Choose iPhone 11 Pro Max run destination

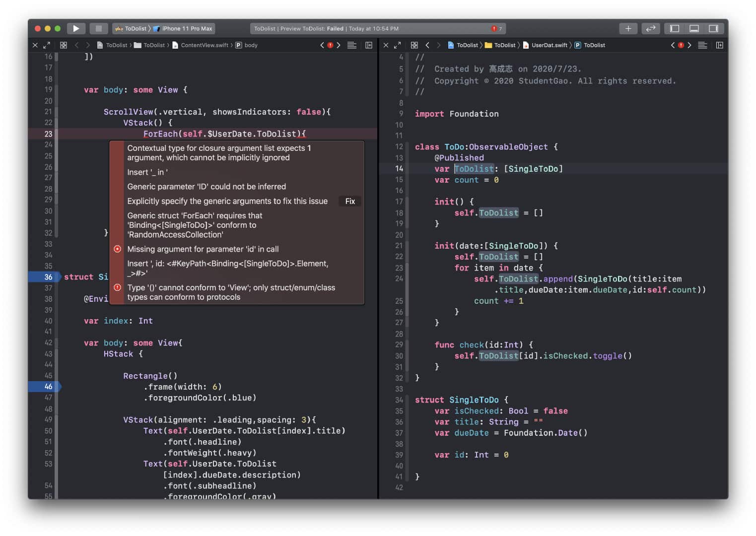(183, 29)
